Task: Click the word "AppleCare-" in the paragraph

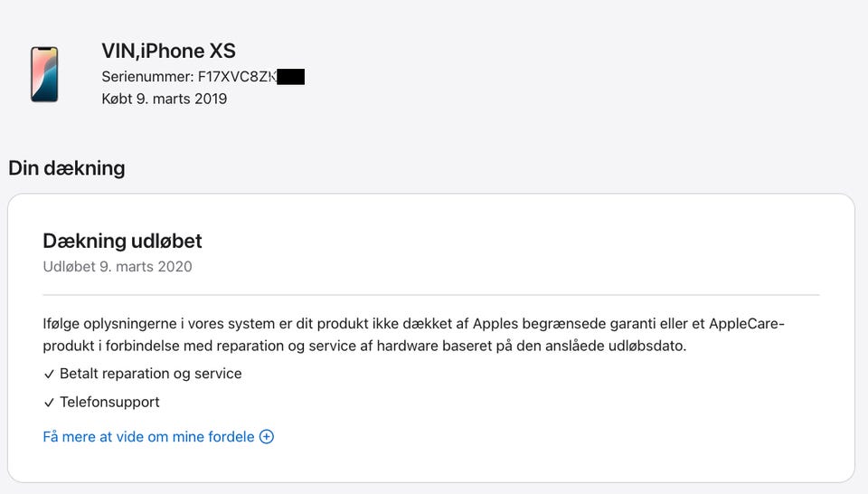Action: coord(747,323)
